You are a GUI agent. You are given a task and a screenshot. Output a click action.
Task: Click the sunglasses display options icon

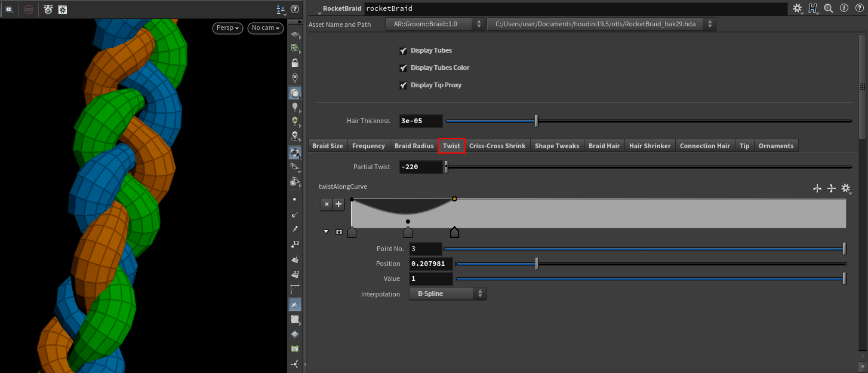point(295,166)
